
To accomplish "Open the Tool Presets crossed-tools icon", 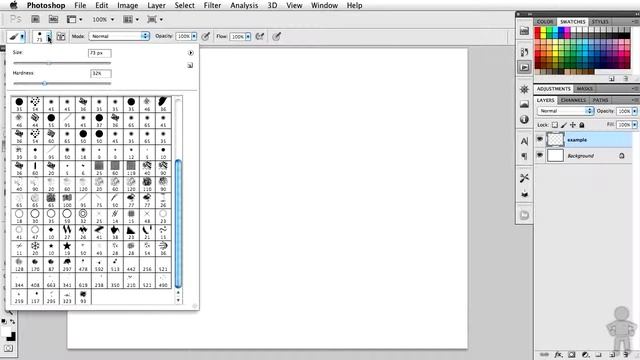I will tap(524, 178).
